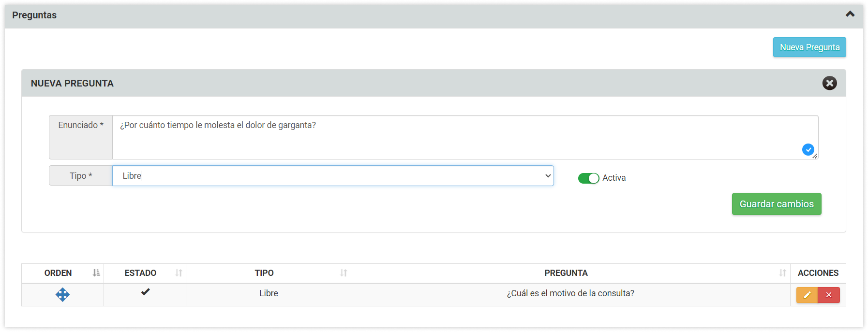The image size is (868, 332).
Task: Click the move/reorder arrows icon in row
Action: point(62,294)
